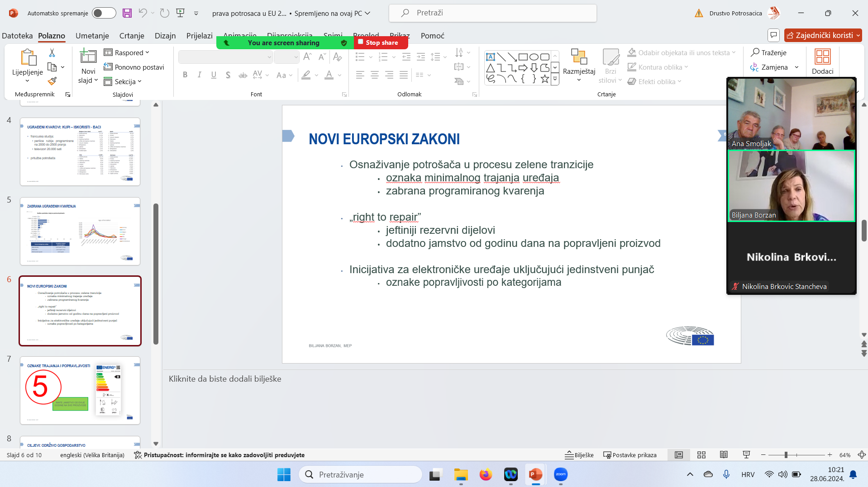Open the Zamjena dropdown arrow

coord(796,67)
